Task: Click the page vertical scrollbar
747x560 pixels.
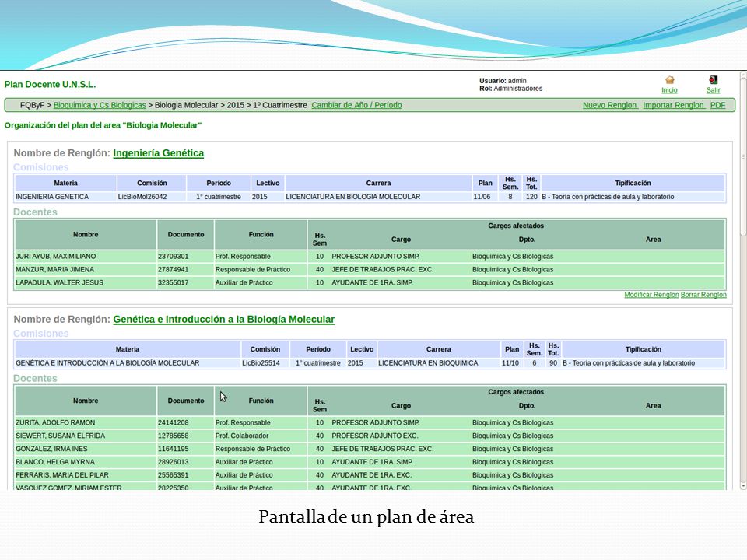Action: pyautogui.click(x=743, y=281)
